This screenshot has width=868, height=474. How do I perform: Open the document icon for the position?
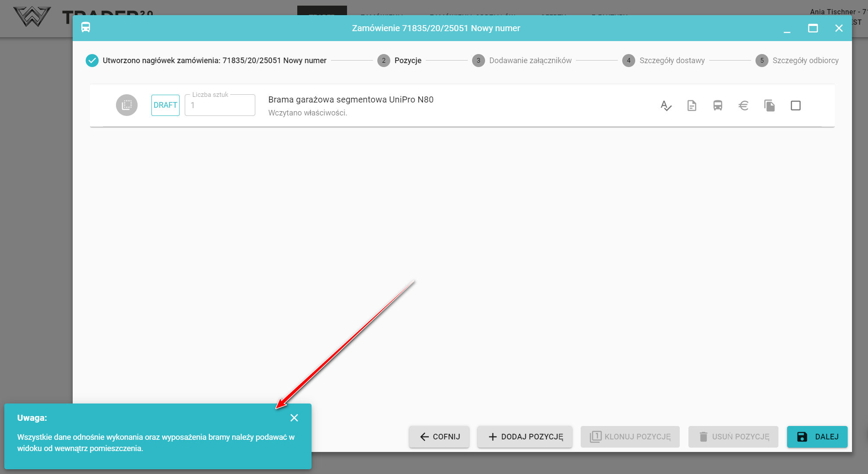[x=691, y=106]
